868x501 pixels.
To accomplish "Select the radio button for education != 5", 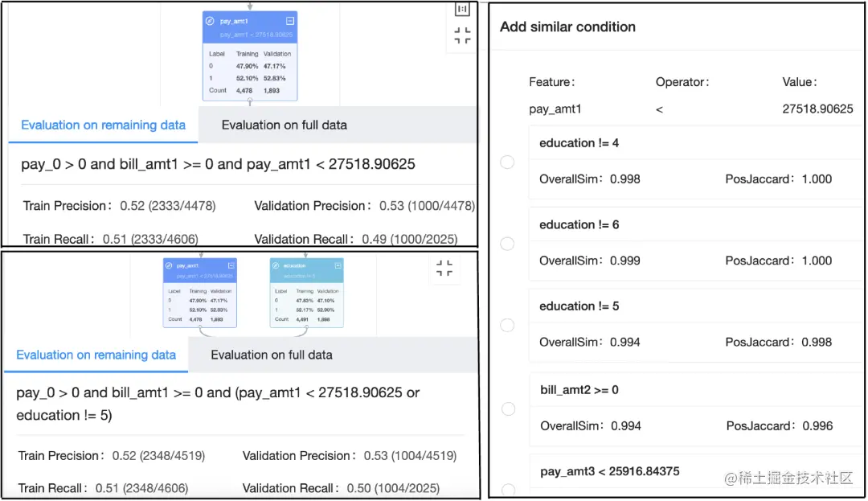I will point(507,325).
